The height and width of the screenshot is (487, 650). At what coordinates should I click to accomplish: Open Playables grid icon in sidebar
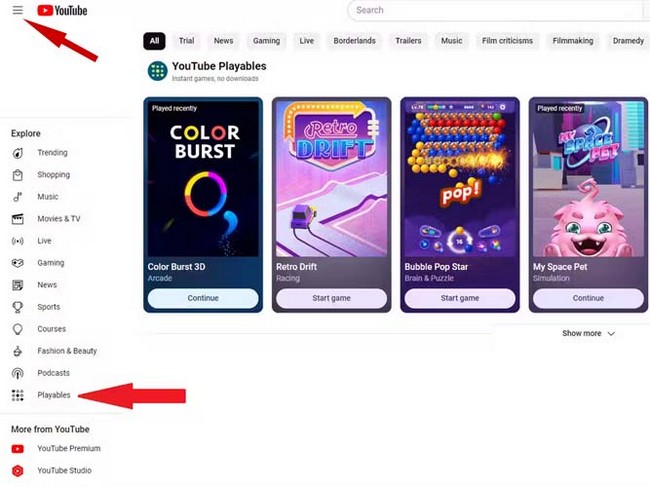tap(17, 395)
